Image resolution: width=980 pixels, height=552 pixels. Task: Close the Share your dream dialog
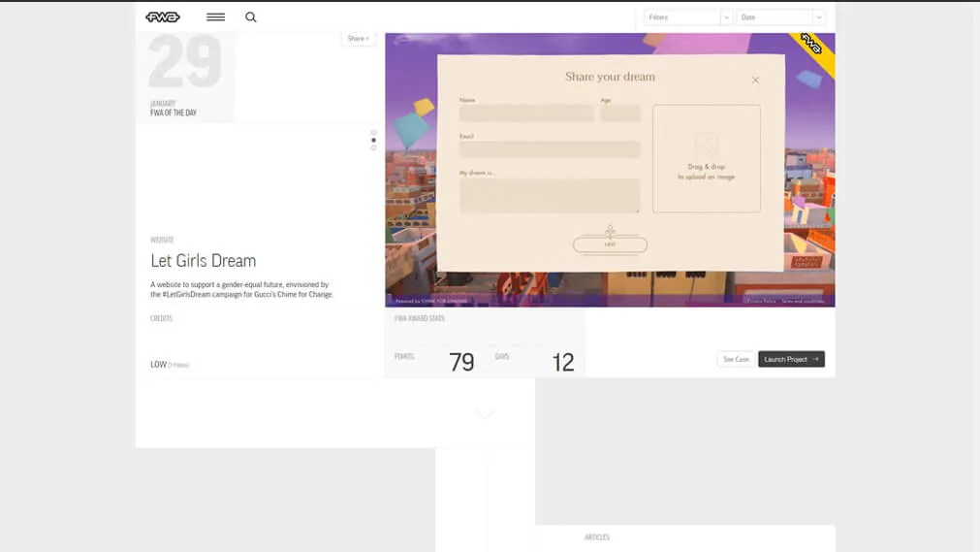coord(756,81)
